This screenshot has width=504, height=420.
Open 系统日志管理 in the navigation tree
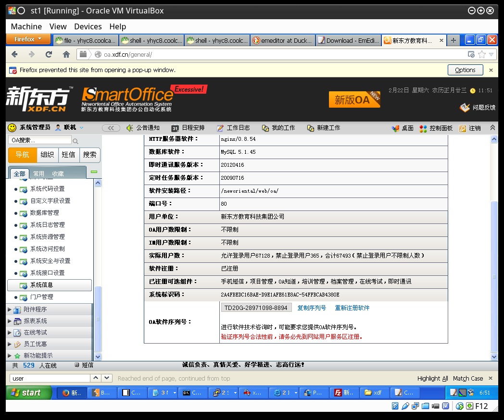pos(47,225)
